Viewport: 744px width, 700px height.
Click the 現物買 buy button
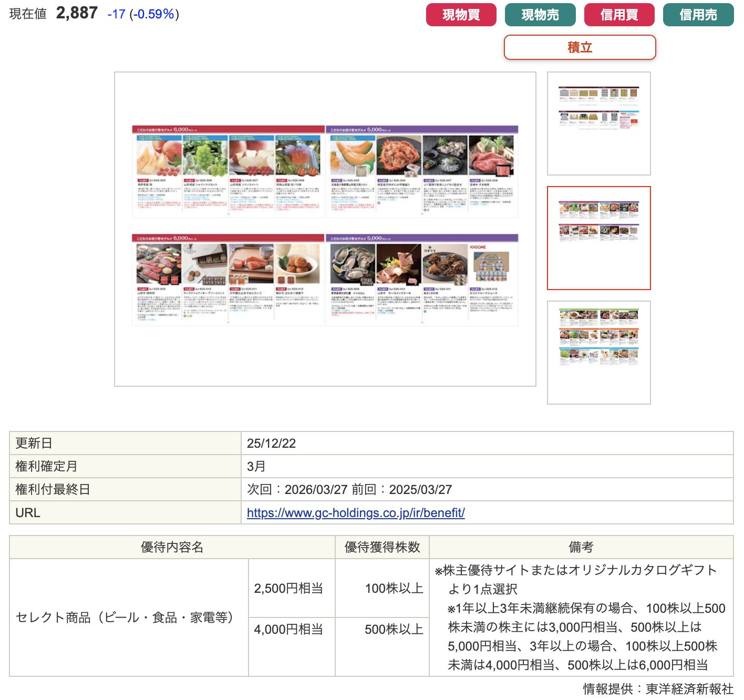461,15
